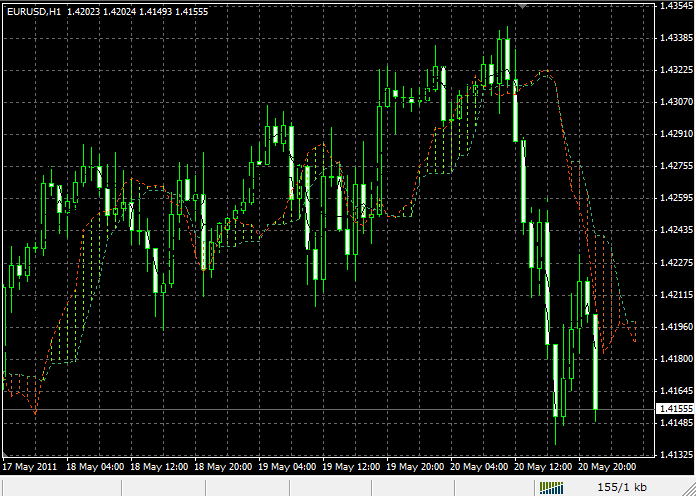Click the chart shift triangle marker at top
696x496 pixels.
523,6
